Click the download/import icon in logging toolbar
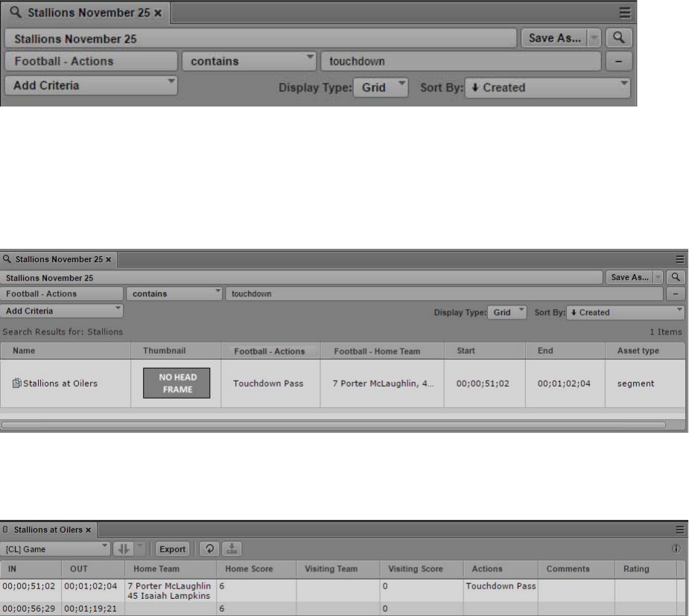Screen dimensions: 689x616 232,549
